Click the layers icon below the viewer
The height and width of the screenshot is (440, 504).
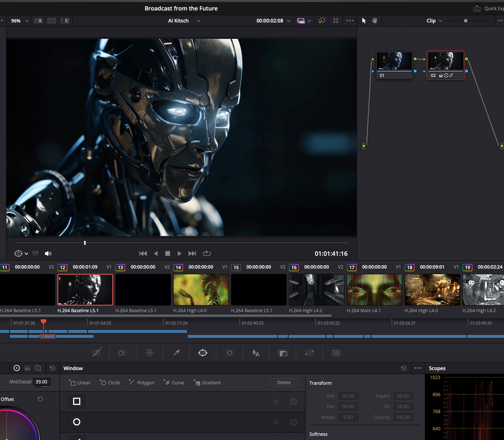point(36,253)
